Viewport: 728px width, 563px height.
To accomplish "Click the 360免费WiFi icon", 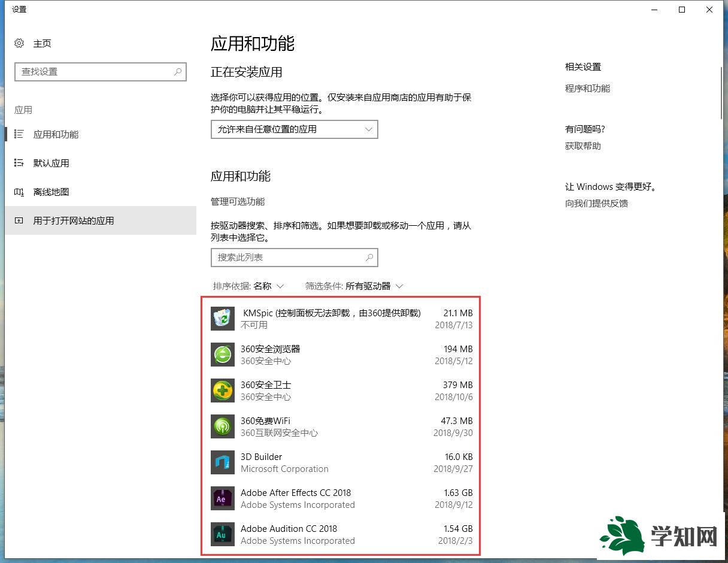I will (x=222, y=426).
